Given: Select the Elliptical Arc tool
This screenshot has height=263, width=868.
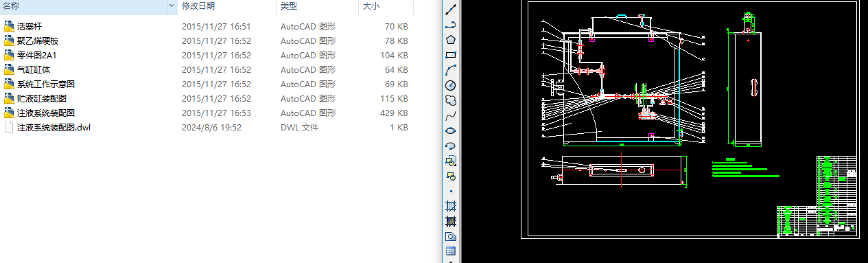Looking at the screenshot, I should [451, 146].
